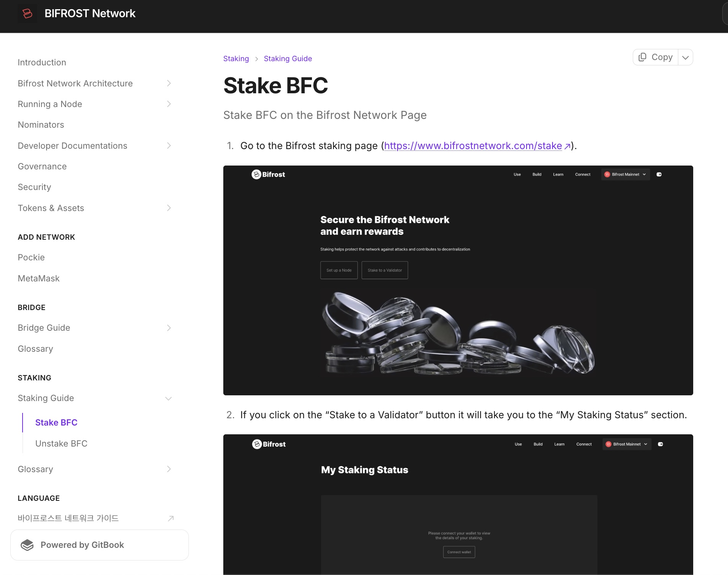The height and width of the screenshot is (575, 728).
Task: Open Developer Documentations page
Action: [73, 146]
